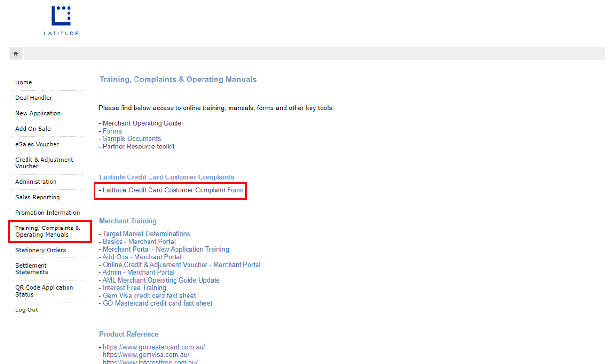Open the Merchant Operating Guide link
The image size is (608, 364).
pos(142,123)
